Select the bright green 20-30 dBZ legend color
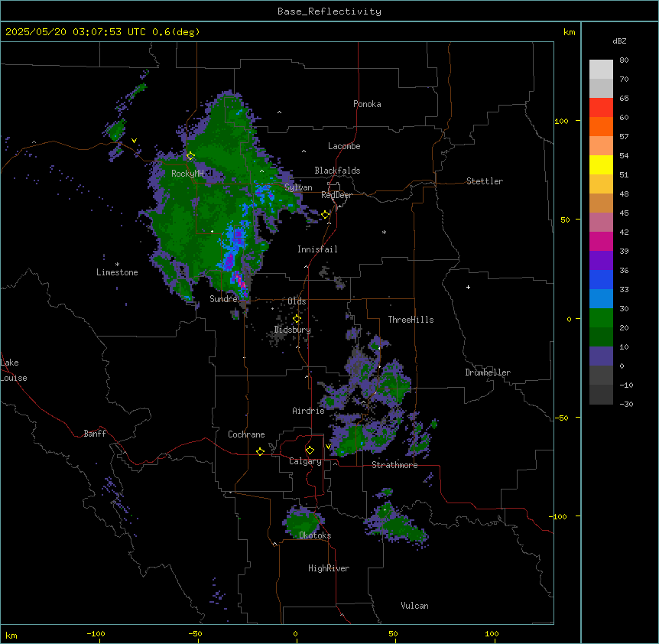 pyautogui.click(x=601, y=318)
